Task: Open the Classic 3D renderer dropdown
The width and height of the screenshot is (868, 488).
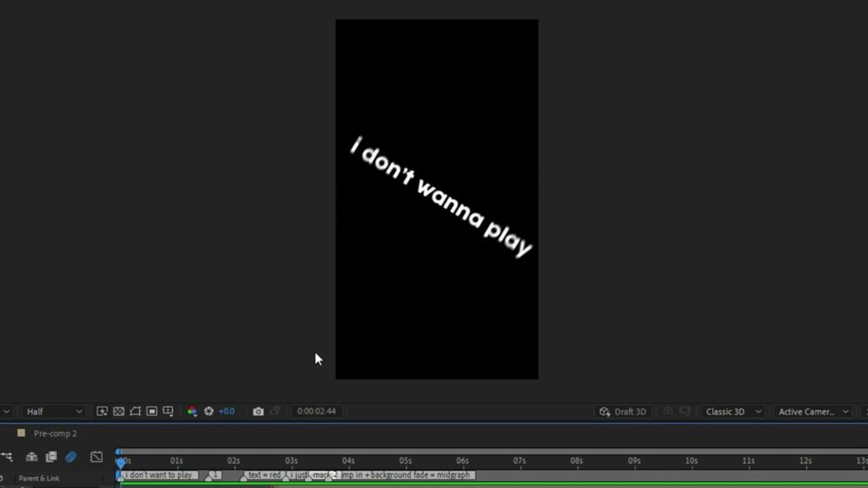Action: (732, 412)
